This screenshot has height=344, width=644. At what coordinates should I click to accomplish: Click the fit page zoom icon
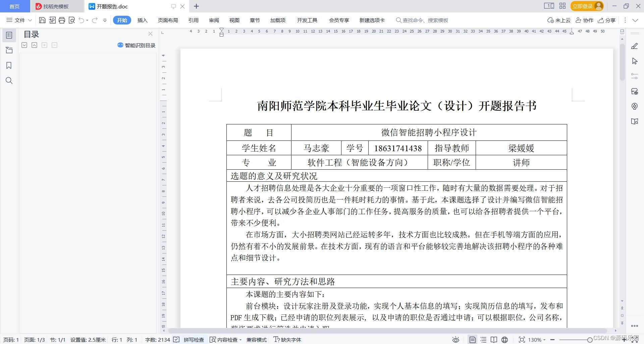pyautogui.click(x=522, y=340)
